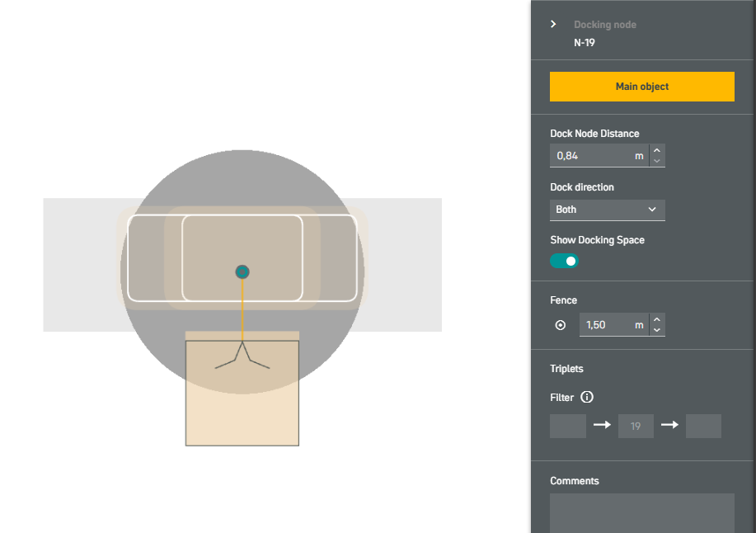The height and width of the screenshot is (533, 756).
Task: Increase Fence value with up arrow
Action: tap(657, 320)
